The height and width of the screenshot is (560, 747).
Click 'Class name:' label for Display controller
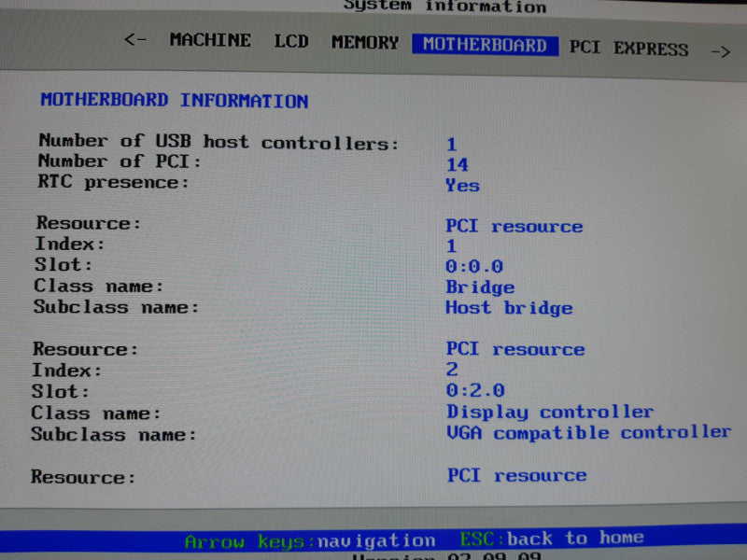pos(96,413)
